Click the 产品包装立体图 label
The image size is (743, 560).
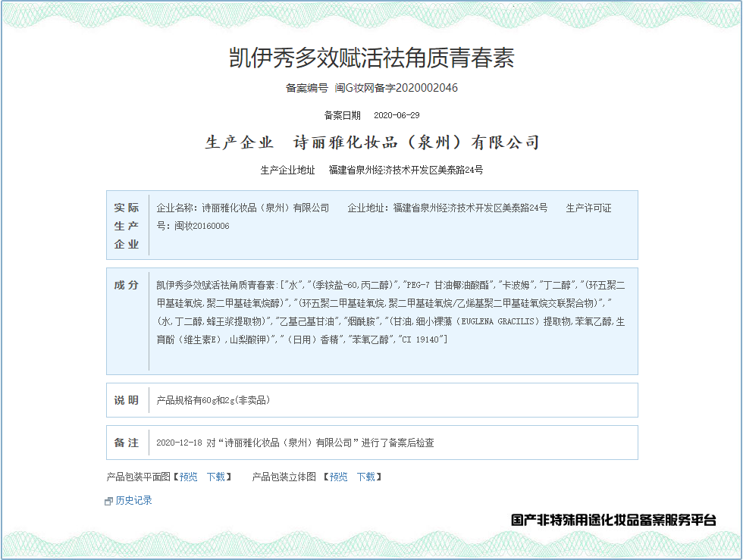pos(284,477)
